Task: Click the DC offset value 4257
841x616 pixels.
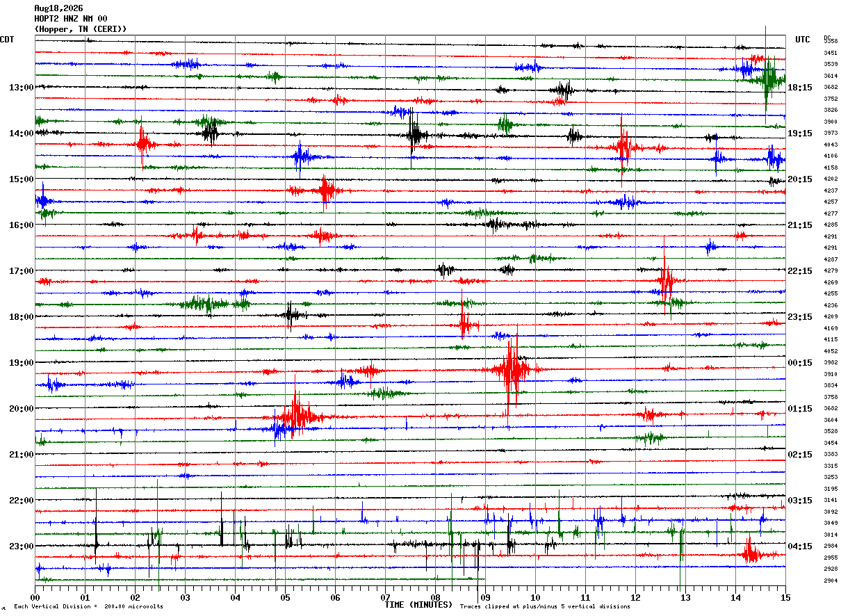Action: (831, 202)
